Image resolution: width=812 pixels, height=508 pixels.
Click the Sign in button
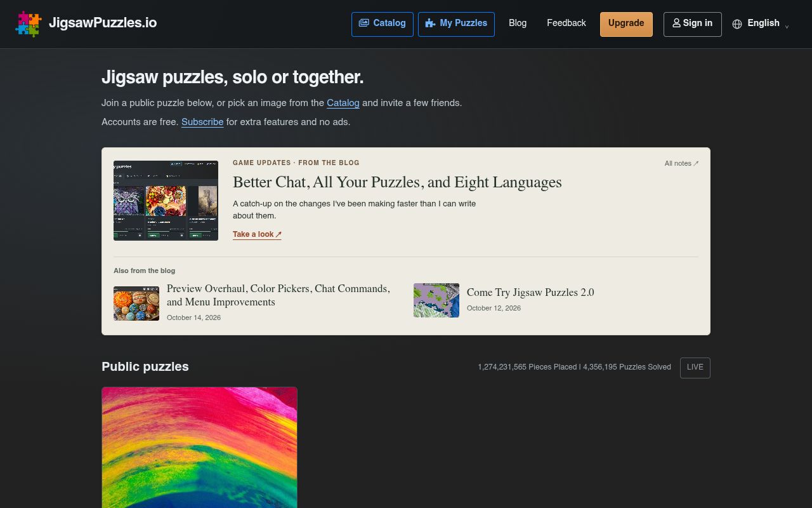(x=693, y=24)
